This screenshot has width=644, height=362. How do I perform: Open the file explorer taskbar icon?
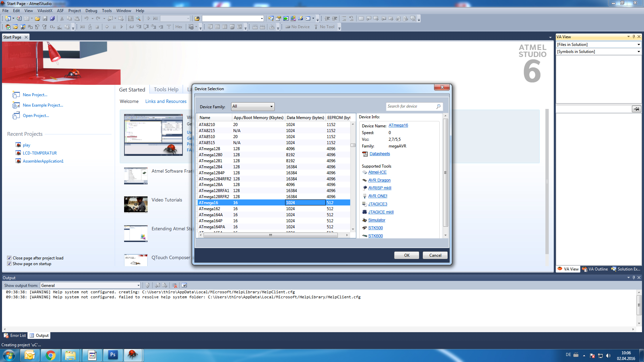coord(71,355)
